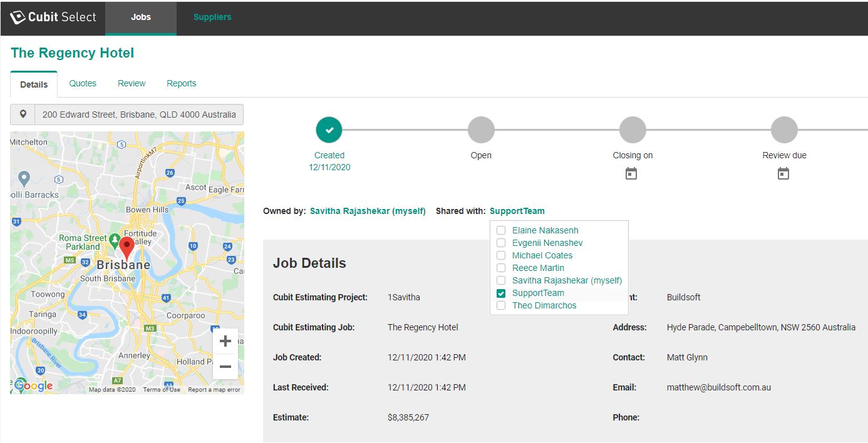The height and width of the screenshot is (443, 868).
Task: Click the Created checkmark status circle
Action: point(329,130)
